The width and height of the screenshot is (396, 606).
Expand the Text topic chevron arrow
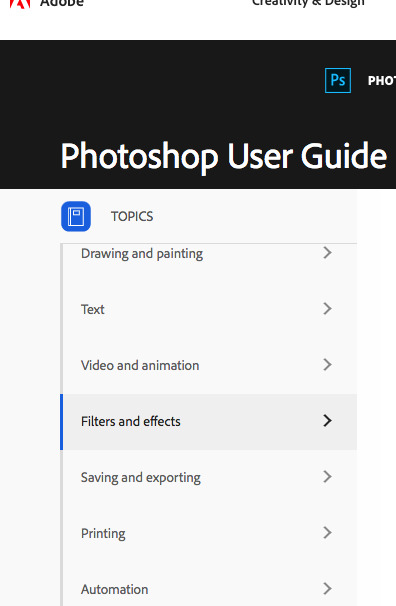[x=327, y=309]
